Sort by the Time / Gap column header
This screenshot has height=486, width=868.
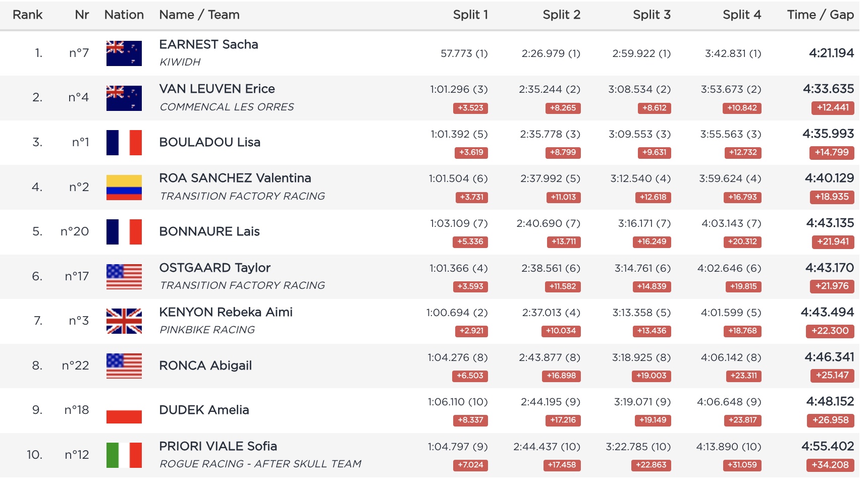820,15
